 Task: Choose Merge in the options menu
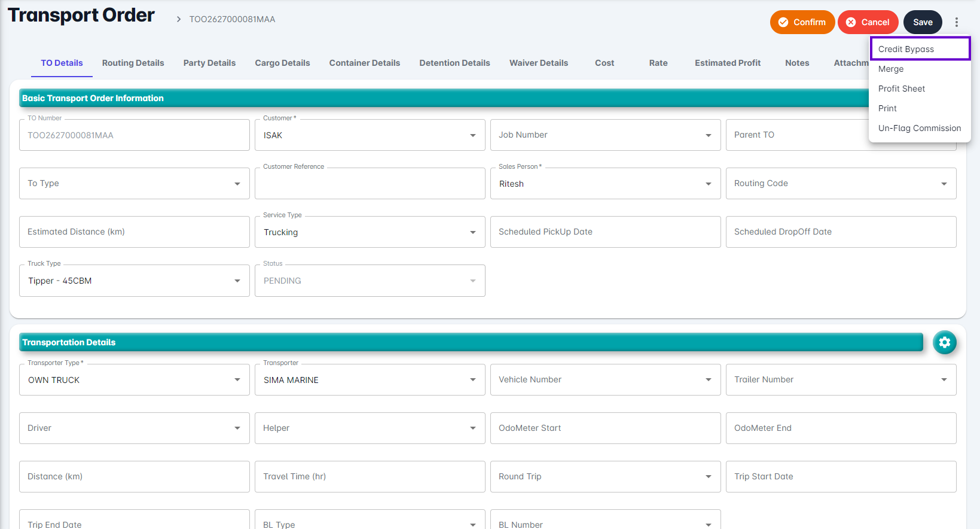pyautogui.click(x=891, y=69)
